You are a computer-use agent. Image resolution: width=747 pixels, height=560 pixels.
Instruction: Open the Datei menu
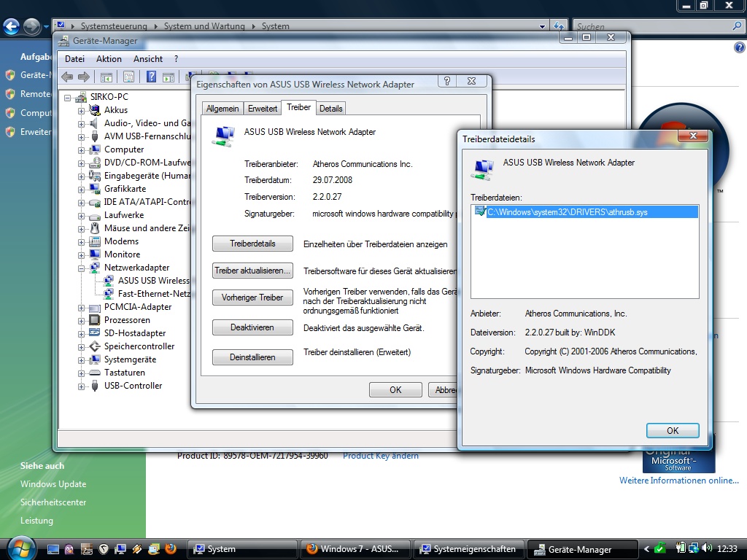[75, 59]
